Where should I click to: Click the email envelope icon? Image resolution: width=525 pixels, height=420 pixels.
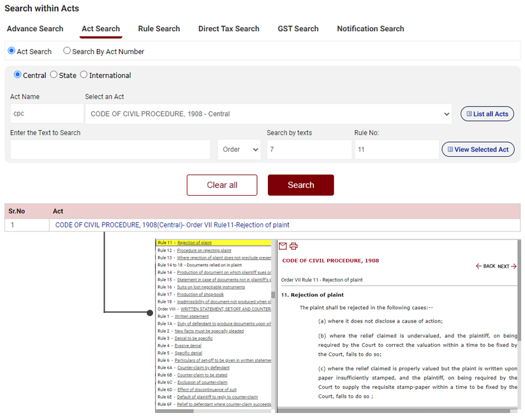click(283, 246)
